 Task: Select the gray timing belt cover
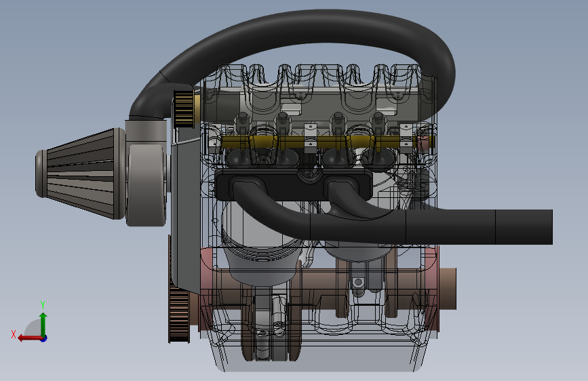[186, 214]
